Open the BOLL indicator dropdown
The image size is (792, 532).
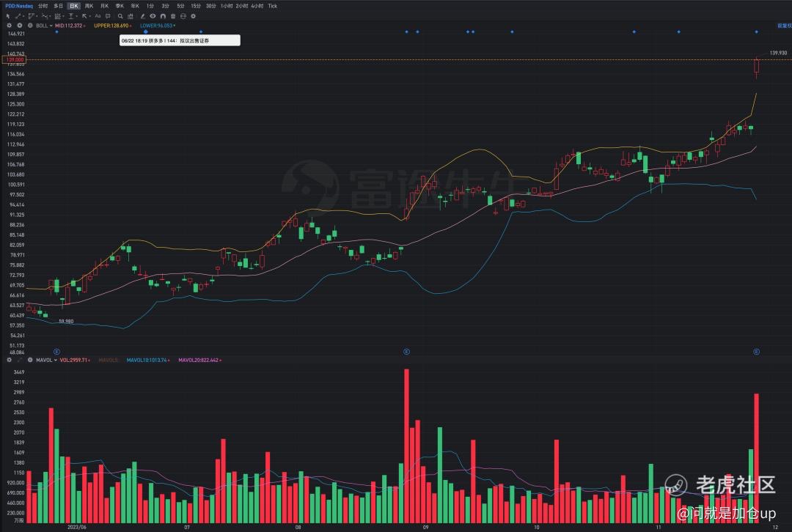pos(44,26)
